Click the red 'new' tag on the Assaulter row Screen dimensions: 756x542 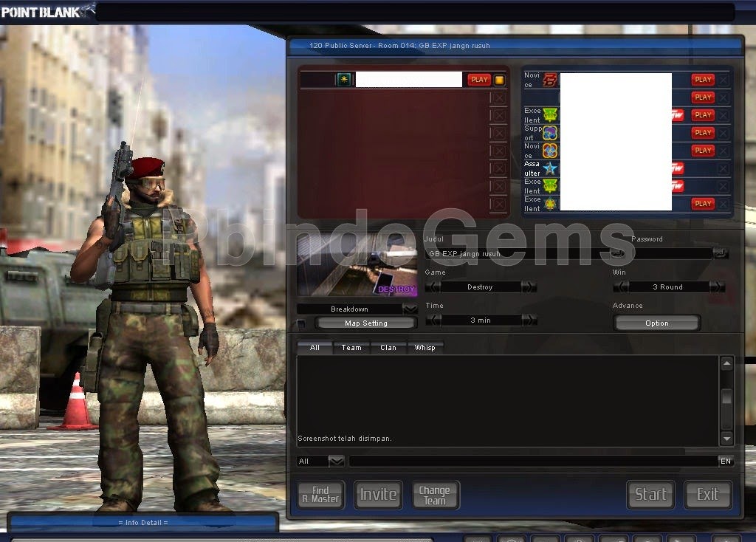pos(678,168)
